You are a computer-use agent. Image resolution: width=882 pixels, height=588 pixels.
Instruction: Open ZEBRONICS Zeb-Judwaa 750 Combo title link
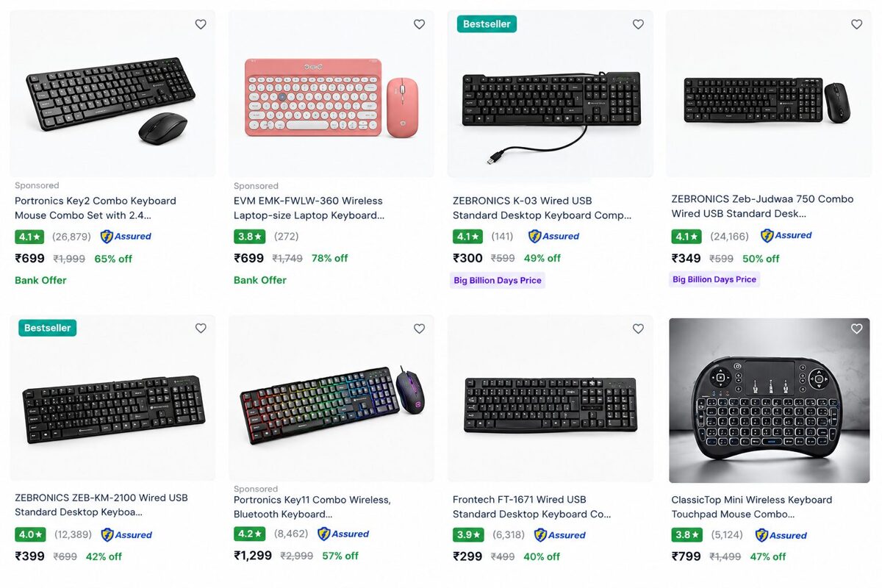[x=762, y=207]
